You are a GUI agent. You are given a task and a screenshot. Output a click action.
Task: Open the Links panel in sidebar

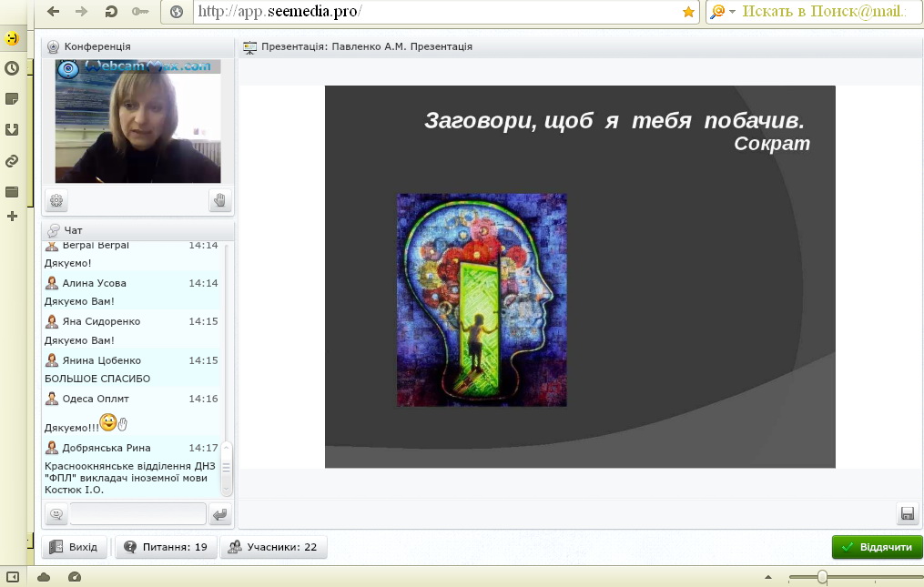pos(12,161)
